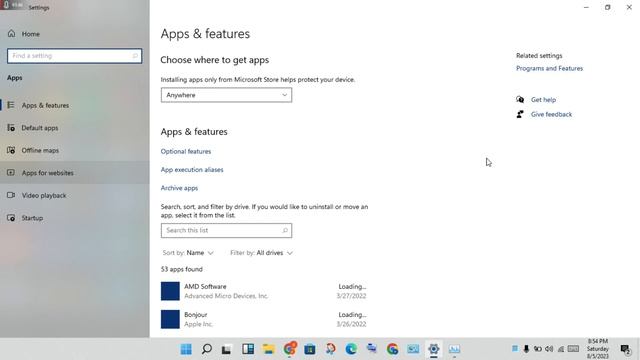Open the Get help link
The image size is (640, 360).
click(x=543, y=100)
